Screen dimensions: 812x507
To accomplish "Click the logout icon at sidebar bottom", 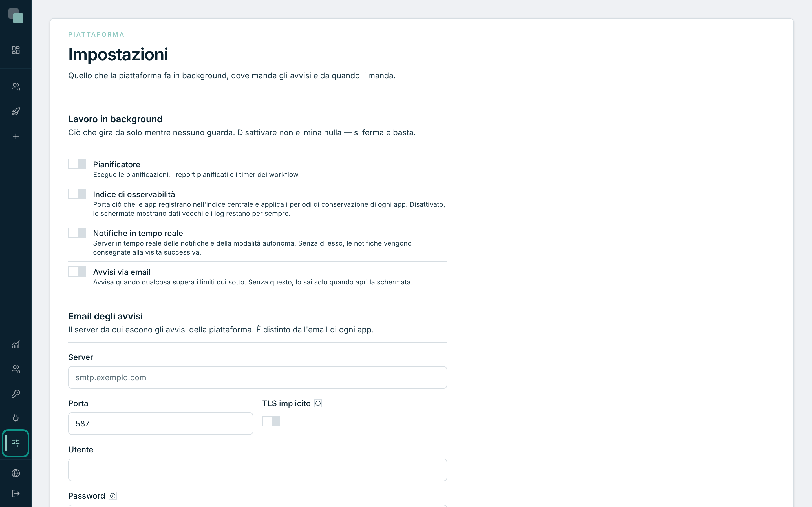I will 16,493.
